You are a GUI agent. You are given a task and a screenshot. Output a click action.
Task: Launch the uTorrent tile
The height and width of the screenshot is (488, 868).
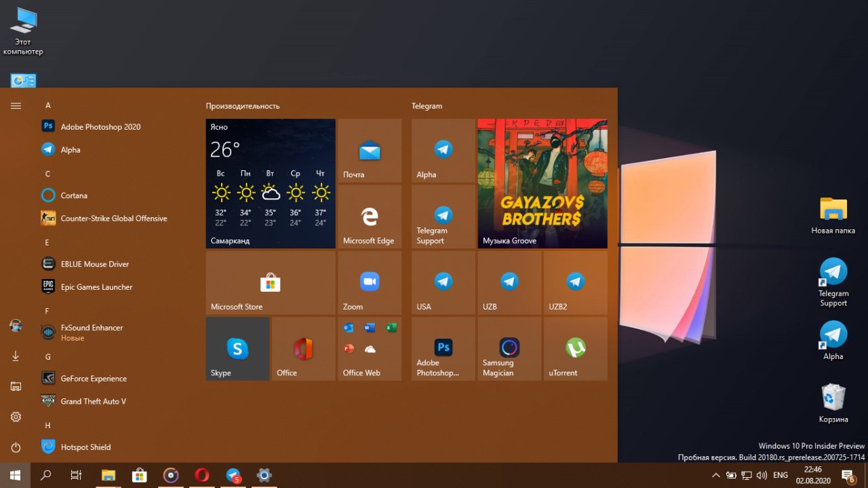tap(576, 349)
